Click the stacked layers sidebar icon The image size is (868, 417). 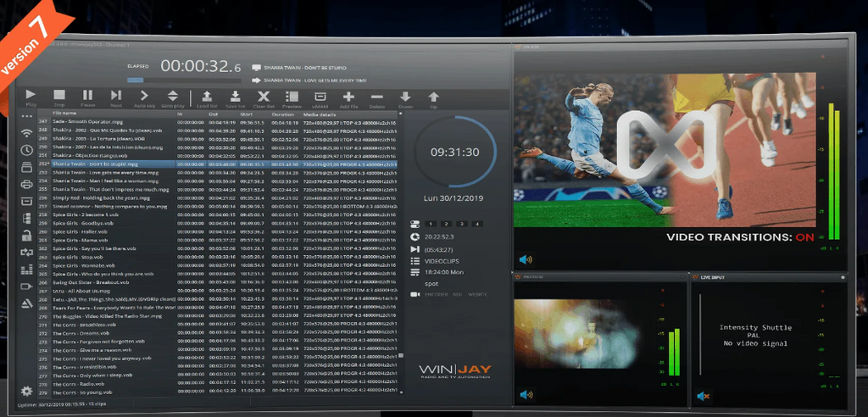coord(26,167)
